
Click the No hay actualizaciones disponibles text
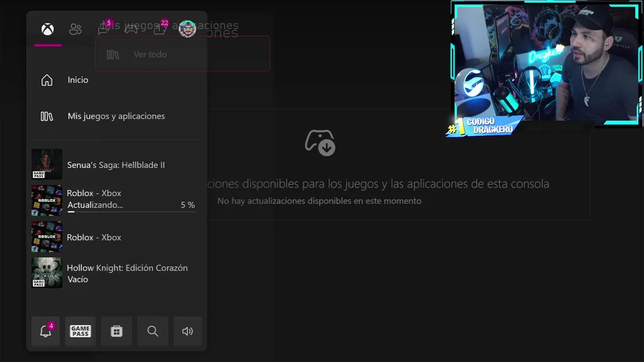pyautogui.click(x=319, y=201)
